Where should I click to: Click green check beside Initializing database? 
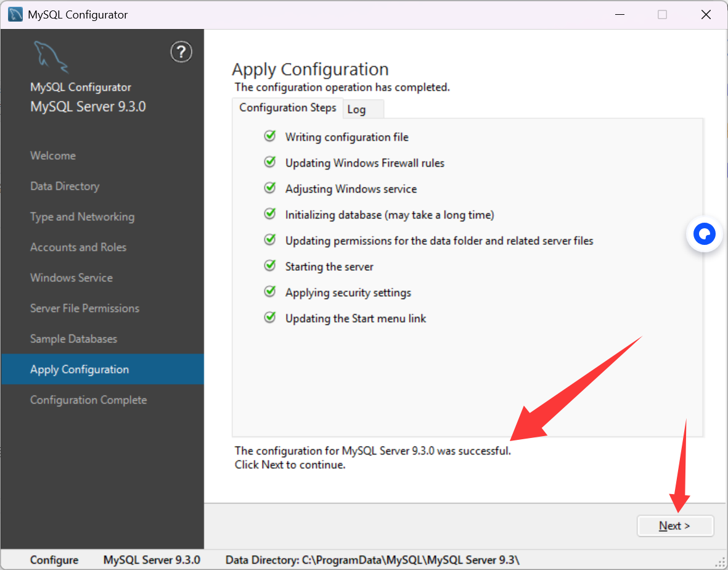[270, 213]
